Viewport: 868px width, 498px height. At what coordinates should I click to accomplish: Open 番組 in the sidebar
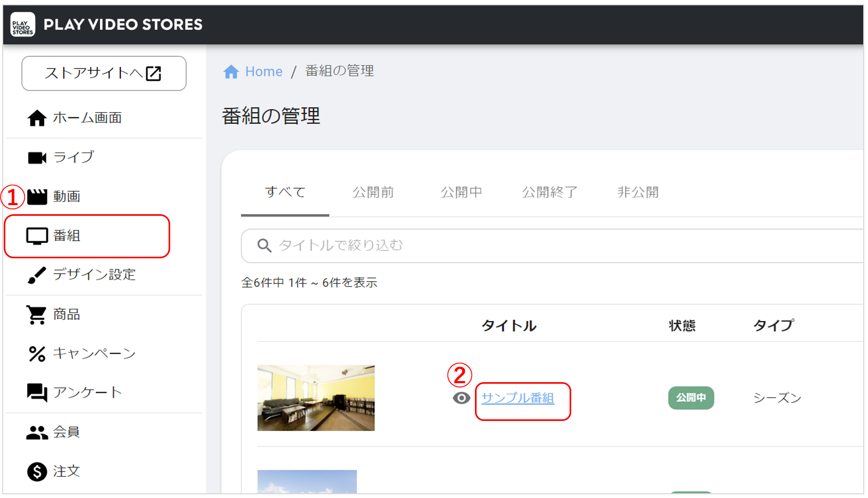click(66, 236)
